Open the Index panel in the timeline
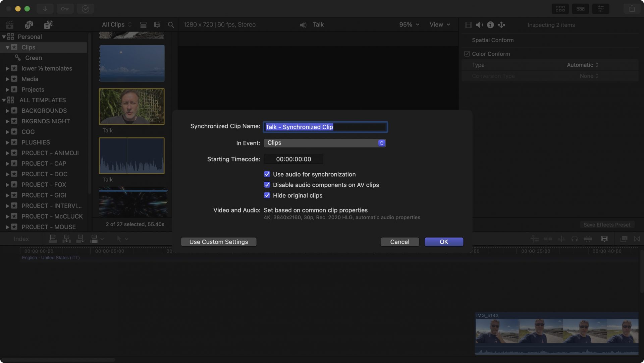The width and height of the screenshot is (644, 363). tap(21, 239)
